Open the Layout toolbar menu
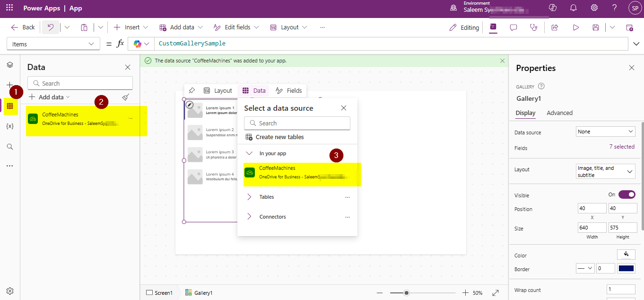The width and height of the screenshot is (644, 300). pos(288,27)
